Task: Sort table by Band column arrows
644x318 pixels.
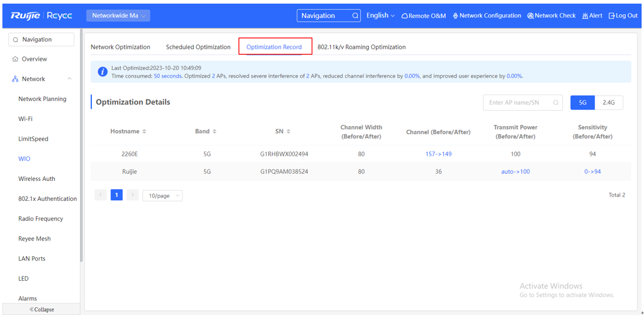Action: coord(214,132)
